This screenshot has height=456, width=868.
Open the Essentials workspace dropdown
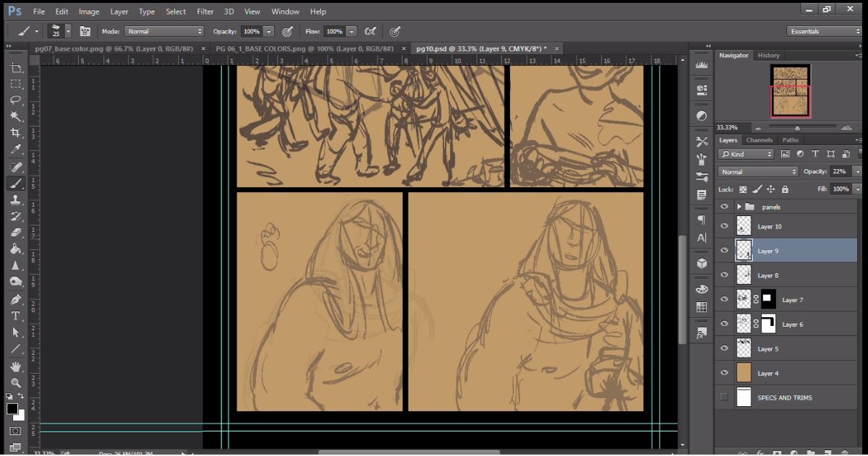point(825,32)
